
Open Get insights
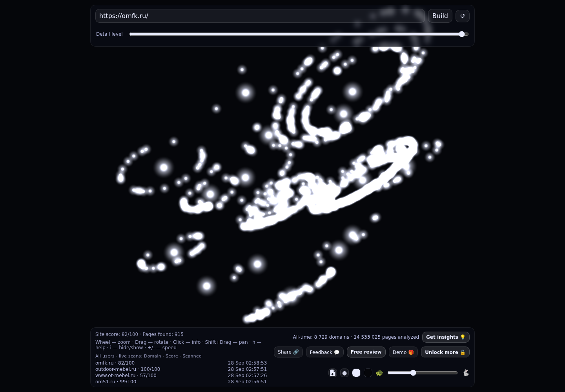tap(446, 337)
